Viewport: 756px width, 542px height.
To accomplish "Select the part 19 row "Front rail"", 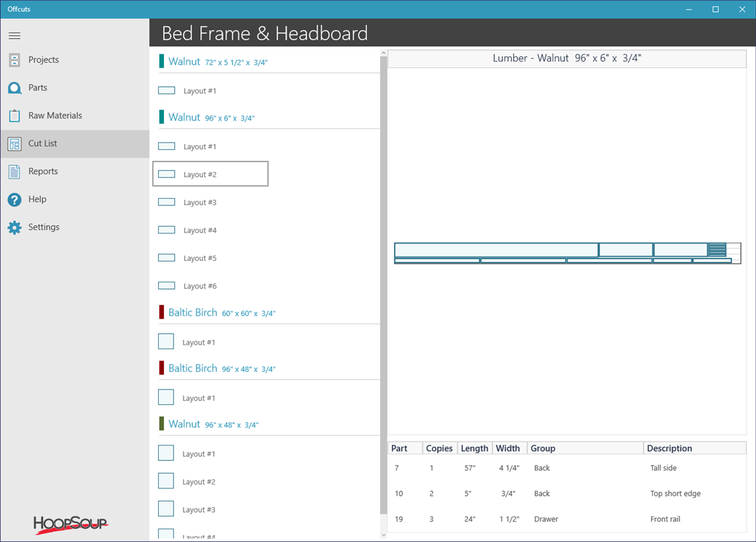I will point(567,519).
